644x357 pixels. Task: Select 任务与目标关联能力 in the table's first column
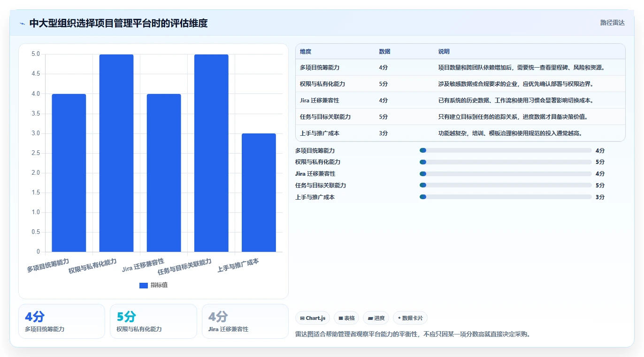[325, 117]
